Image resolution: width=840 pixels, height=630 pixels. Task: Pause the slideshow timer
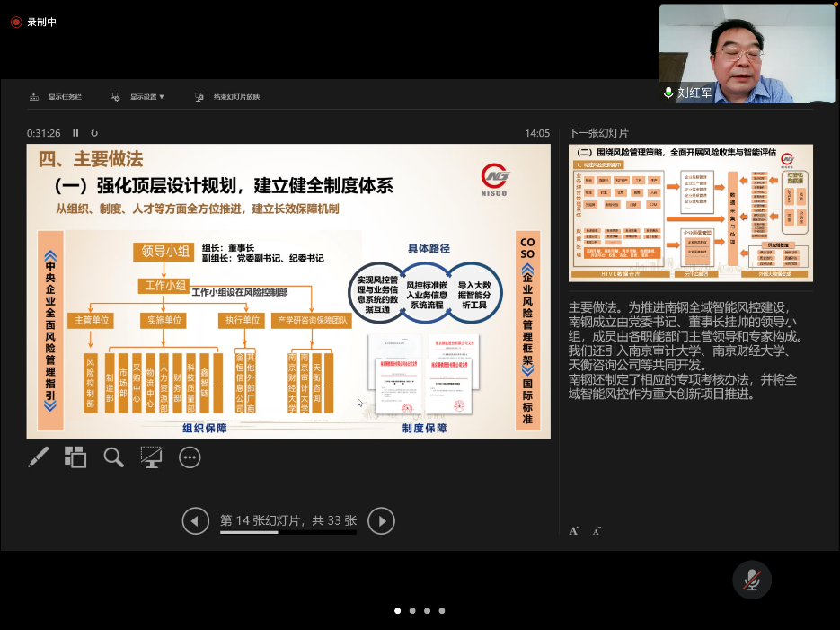(x=75, y=133)
